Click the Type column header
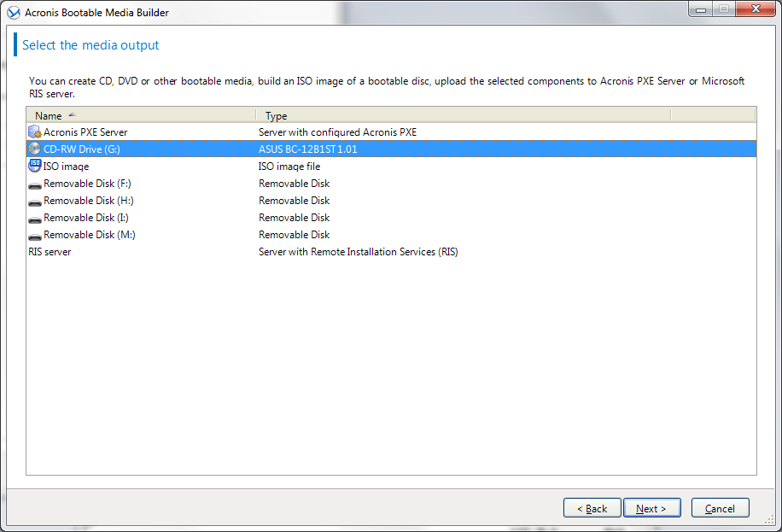 (x=464, y=116)
